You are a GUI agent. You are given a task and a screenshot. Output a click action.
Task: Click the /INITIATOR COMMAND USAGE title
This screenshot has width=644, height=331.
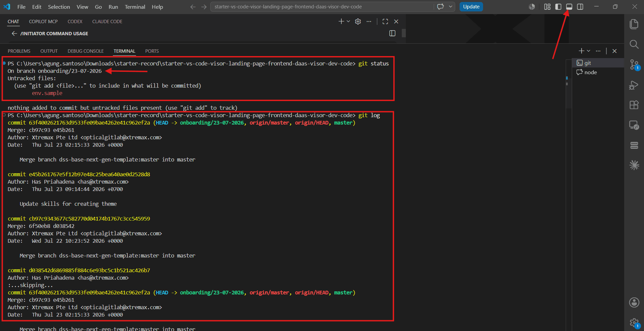coord(54,34)
